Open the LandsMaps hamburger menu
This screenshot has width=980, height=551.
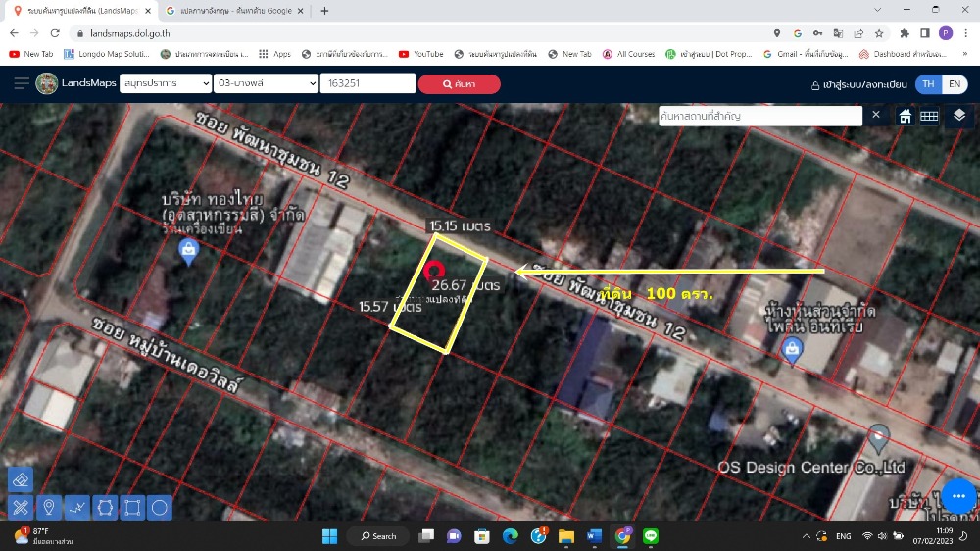click(x=22, y=83)
